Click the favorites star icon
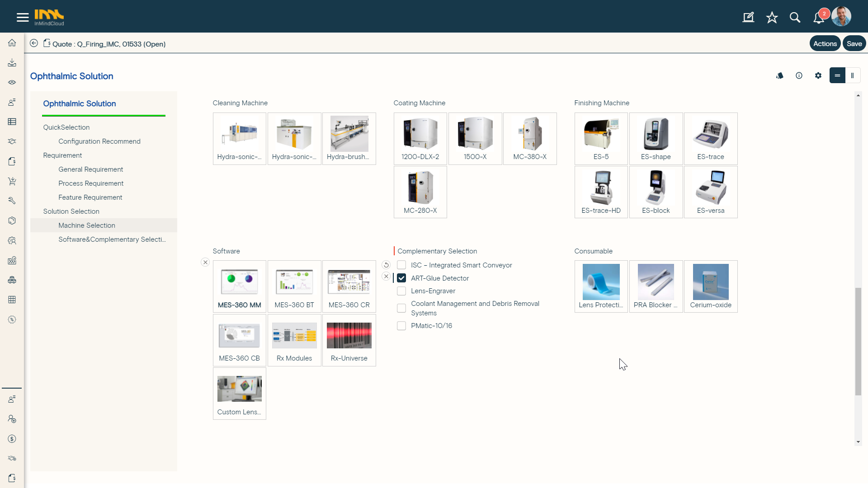The image size is (868, 488). pos(772,18)
